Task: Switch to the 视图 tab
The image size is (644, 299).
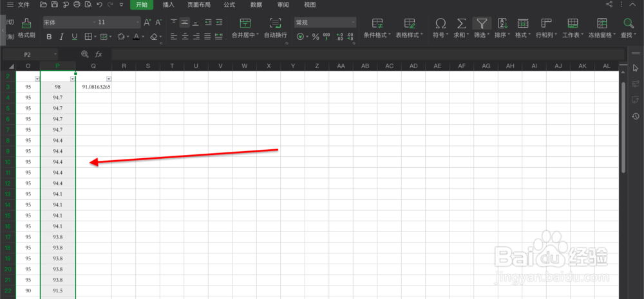Action: (310, 5)
